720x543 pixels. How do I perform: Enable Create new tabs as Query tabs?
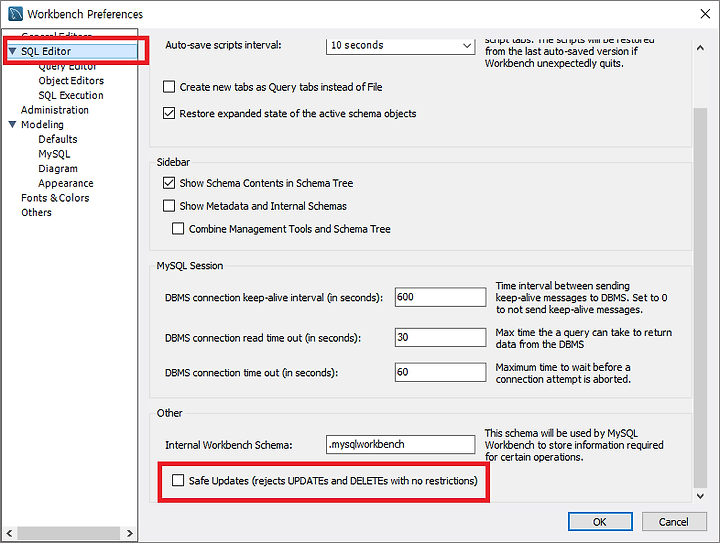pos(169,86)
